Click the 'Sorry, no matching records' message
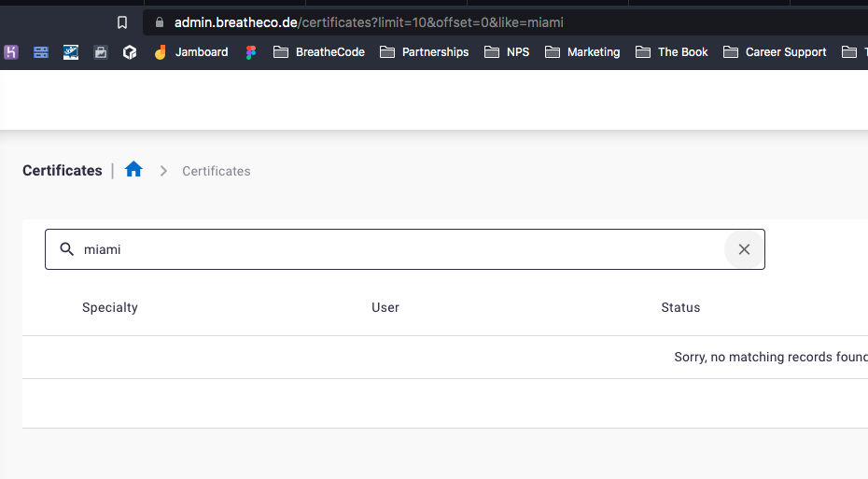The width and height of the screenshot is (868, 479). click(x=771, y=358)
